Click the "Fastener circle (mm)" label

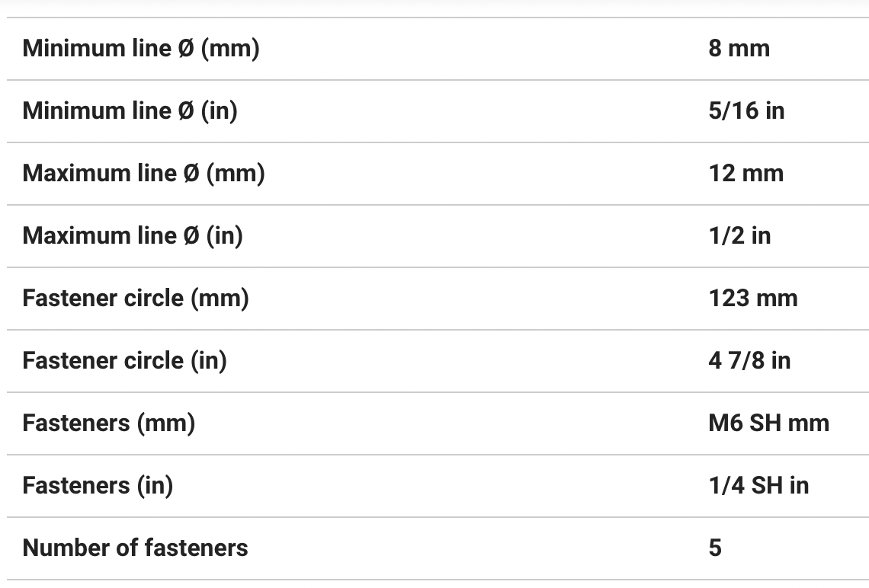click(x=136, y=299)
